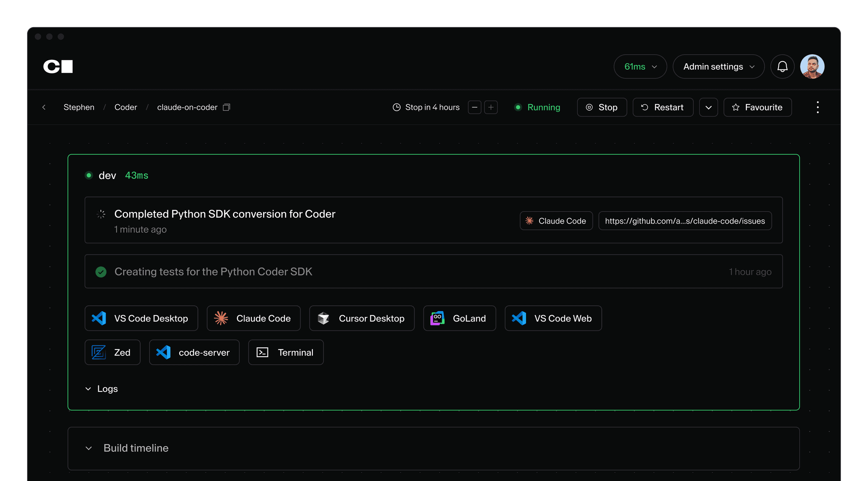Launch Zed editor
Viewport: 868px width, 481px height.
tap(112, 352)
